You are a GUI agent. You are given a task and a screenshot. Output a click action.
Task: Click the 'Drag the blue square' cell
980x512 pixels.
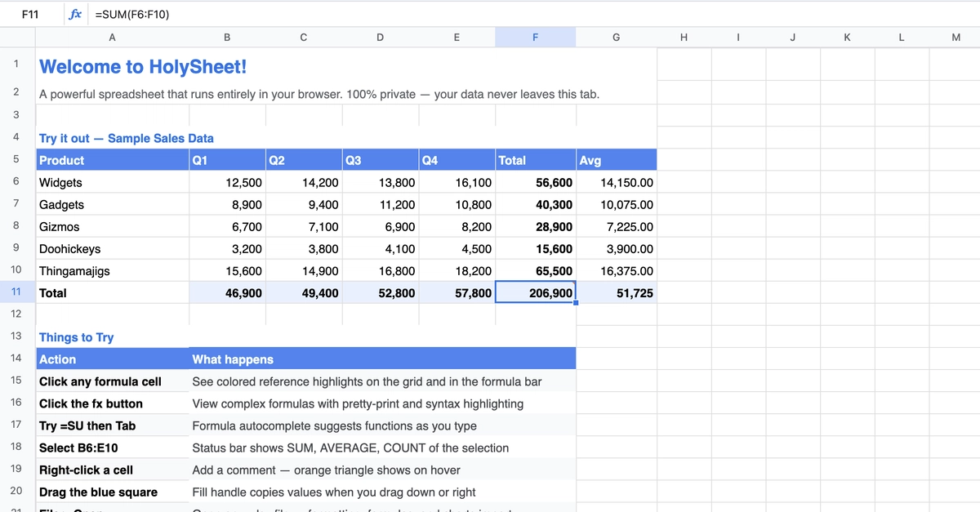(113, 491)
